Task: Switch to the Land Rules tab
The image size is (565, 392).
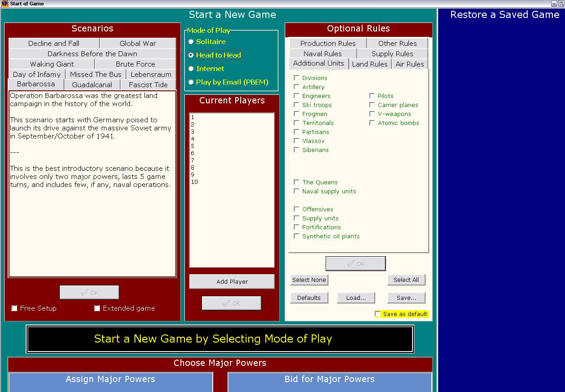Action: click(370, 64)
